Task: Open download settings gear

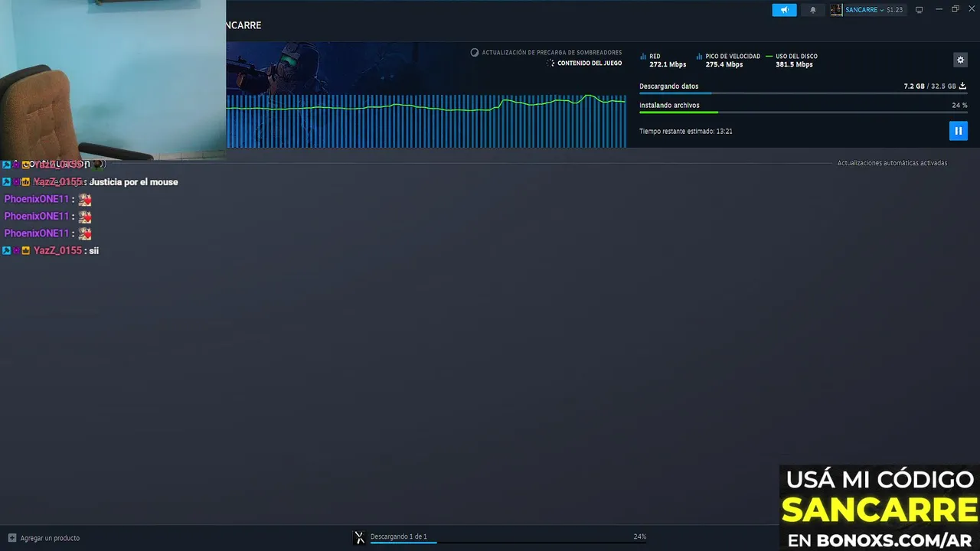Action: [x=961, y=60]
